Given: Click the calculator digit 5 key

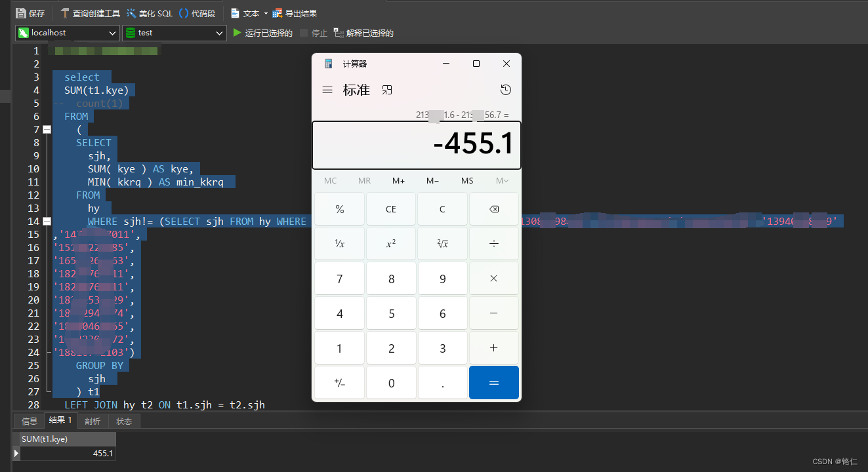Looking at the screenshot, I should [x=391, y=313].
